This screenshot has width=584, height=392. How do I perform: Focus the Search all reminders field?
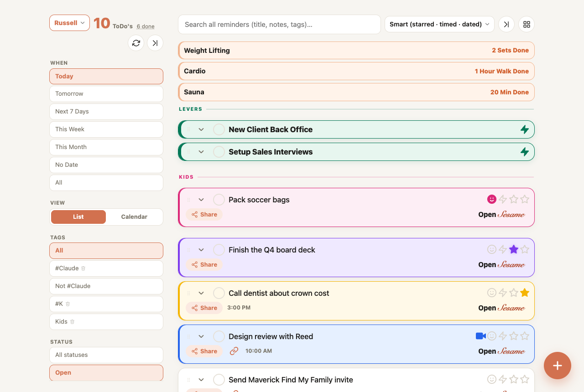(x=279, y=24)
